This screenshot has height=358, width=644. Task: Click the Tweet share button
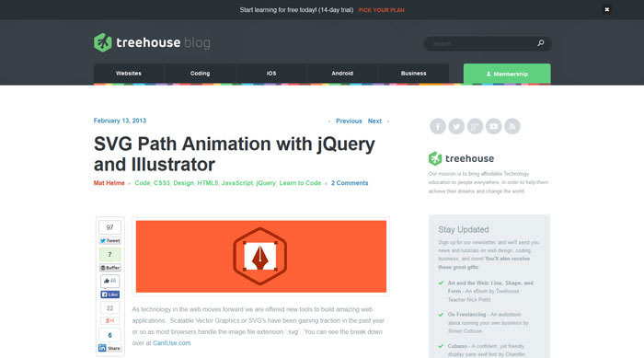[109, 241]
